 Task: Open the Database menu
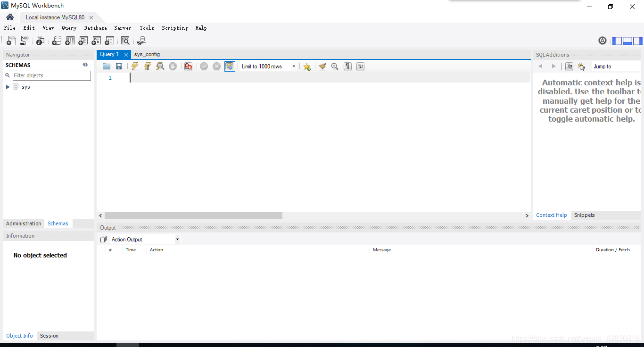click(96, 28)
